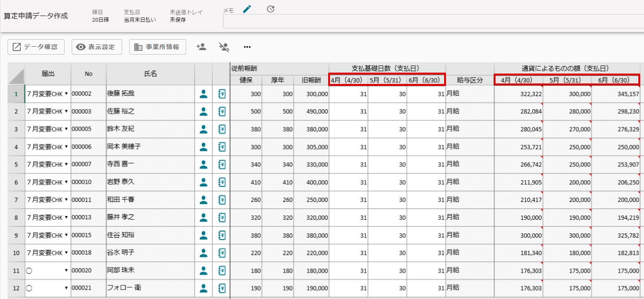Click the 氏名 column header
The image size is (644, 299).
point(150,74)
